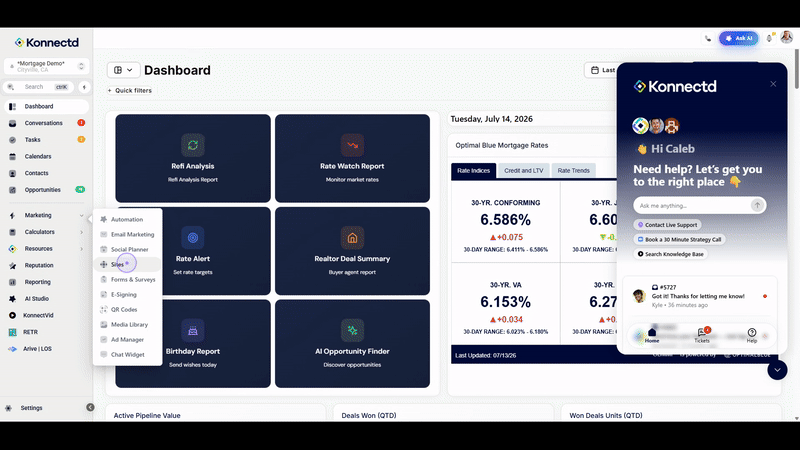Open Calendars in the sidebar
800x450 pixels.
46,156
